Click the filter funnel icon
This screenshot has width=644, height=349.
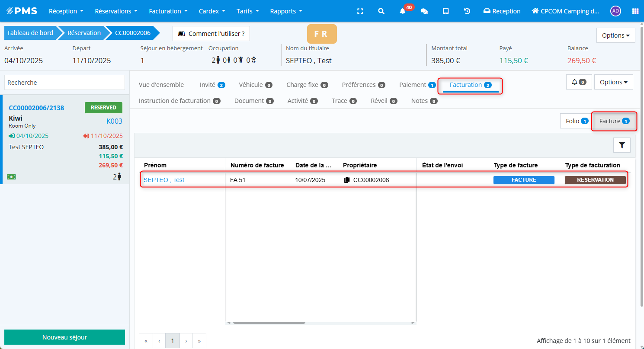click(622, 145)
